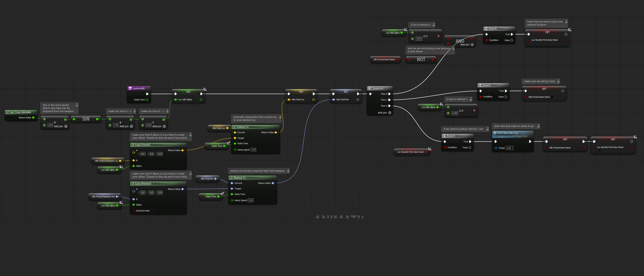Click the 0,99 value field on >= node

tap(454, 113)
